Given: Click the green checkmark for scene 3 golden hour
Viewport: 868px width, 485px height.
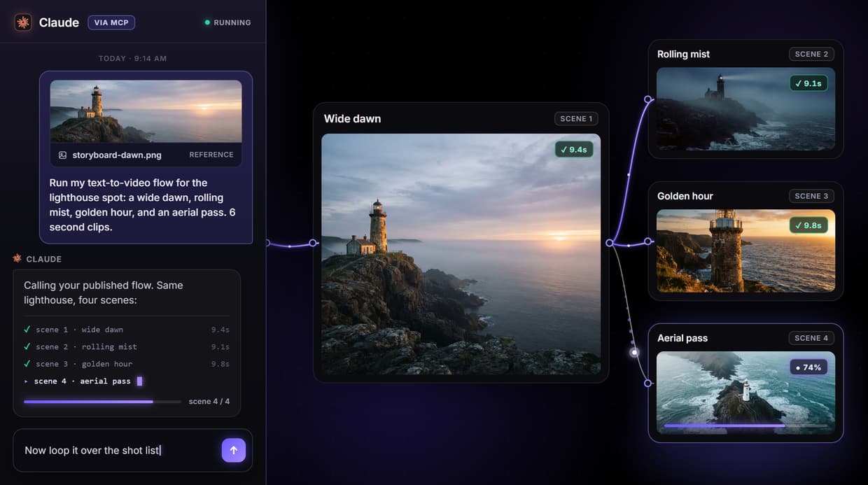Looking at the screenshot, I should coord(27,363).
